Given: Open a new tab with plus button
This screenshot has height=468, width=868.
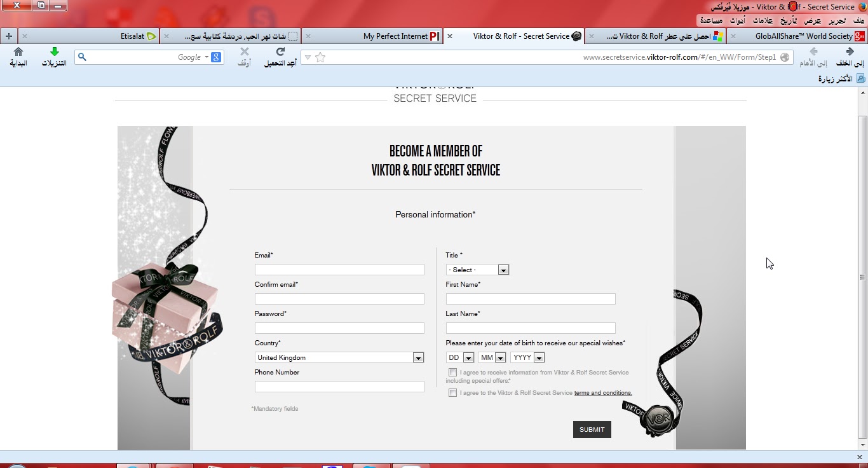Looking at the screenshot, I should (x=9, y=36).
